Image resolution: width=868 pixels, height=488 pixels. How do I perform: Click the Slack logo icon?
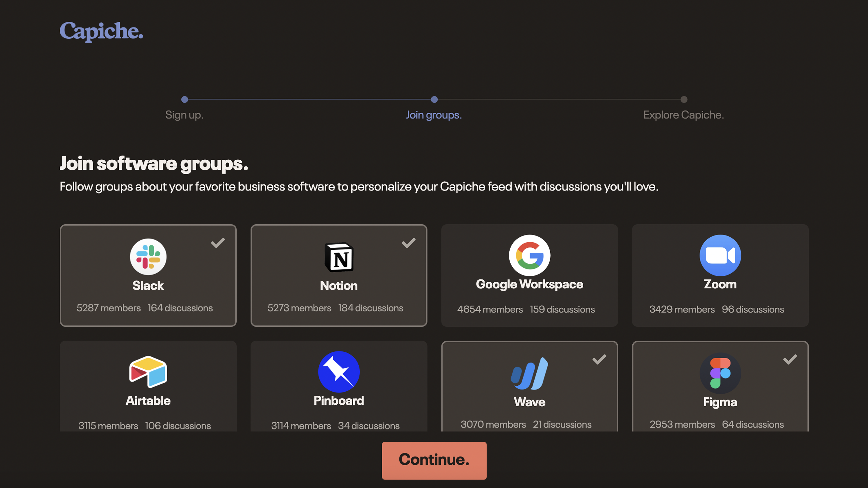148,257
